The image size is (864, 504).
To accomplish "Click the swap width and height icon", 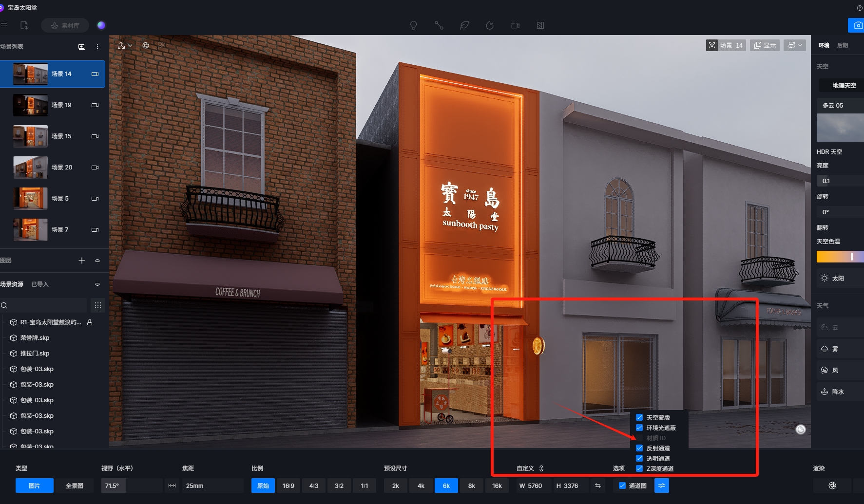I will click(598, 485).
